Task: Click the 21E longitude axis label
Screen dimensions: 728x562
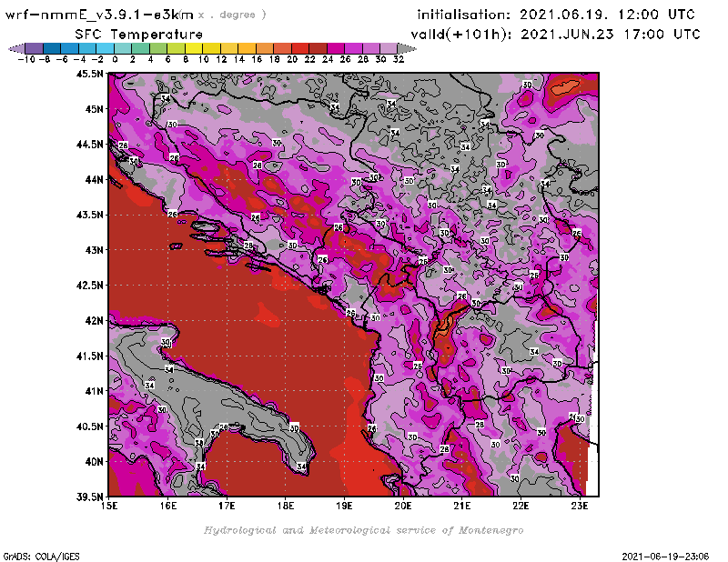Action: pos(462,506)
